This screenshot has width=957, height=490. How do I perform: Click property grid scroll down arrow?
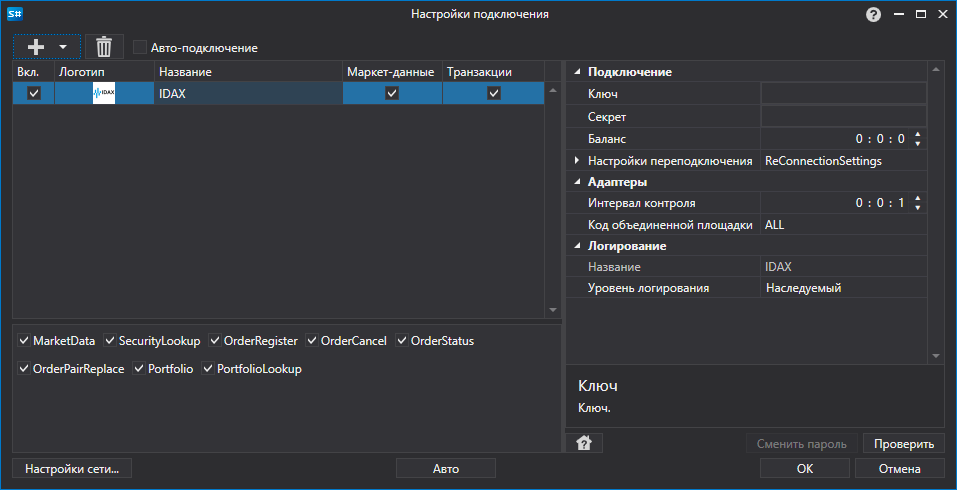coord(936,356)
